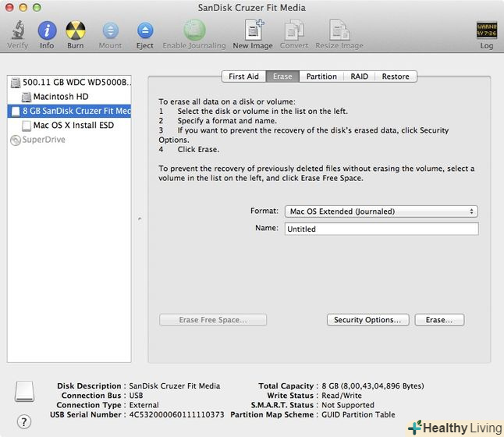
Task: Open the Log viewer icon
Action: pyautogui.click(x=486, y=30)
